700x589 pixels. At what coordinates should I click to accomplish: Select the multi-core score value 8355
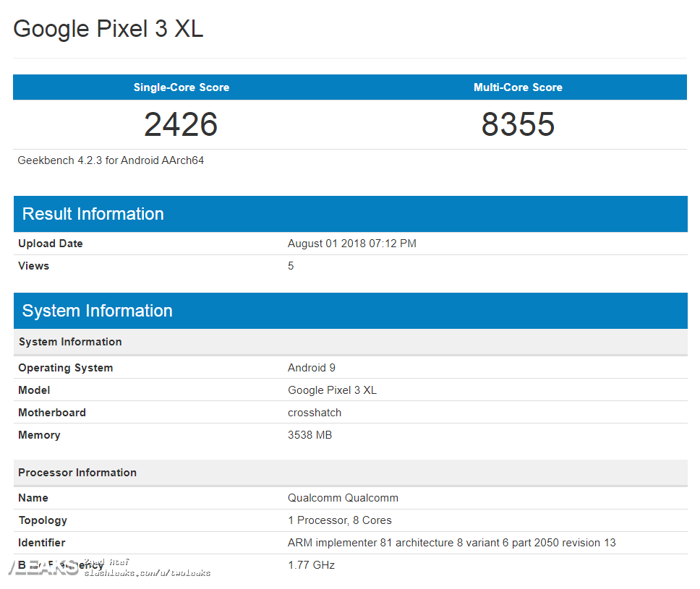[518, 124]
